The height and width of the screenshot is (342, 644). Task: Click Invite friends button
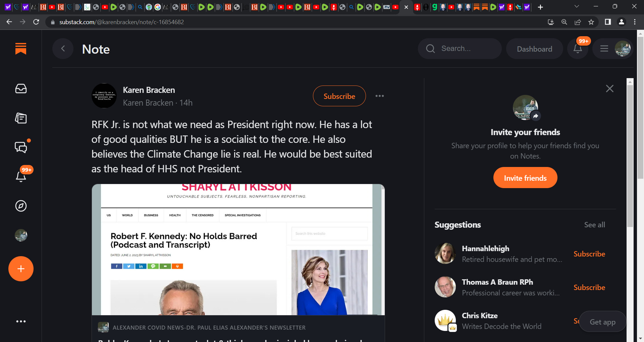pos(525,178)
